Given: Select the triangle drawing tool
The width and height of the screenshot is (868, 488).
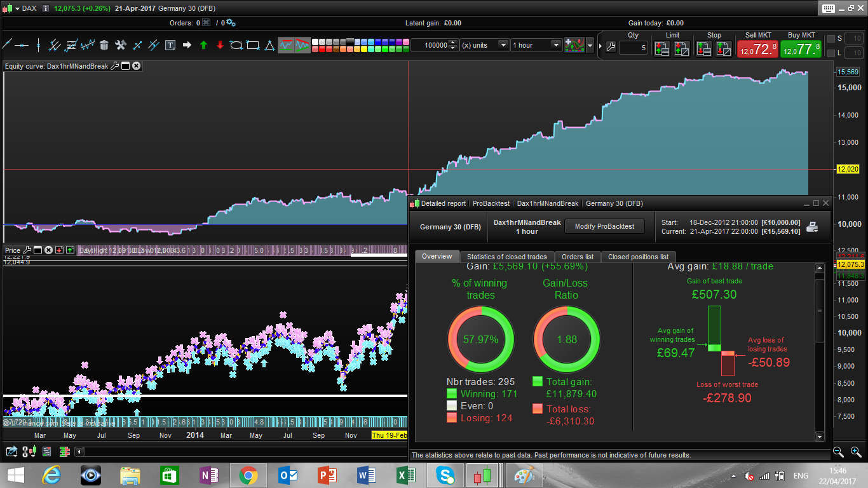Looking at the screenshot, I should [269, 45].
